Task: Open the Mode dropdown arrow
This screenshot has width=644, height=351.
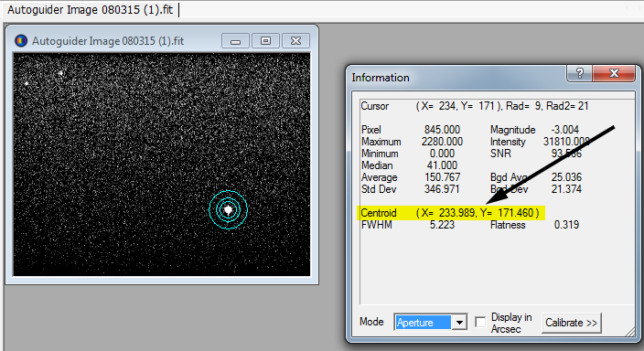Action: coord(459,323)
